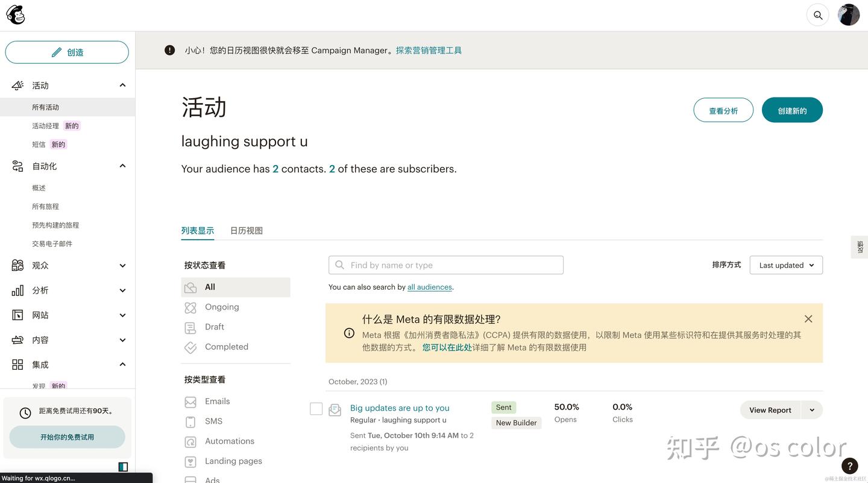Click the free trial clock icon
This screenshot has width=868, height=483.
point(25,413)
